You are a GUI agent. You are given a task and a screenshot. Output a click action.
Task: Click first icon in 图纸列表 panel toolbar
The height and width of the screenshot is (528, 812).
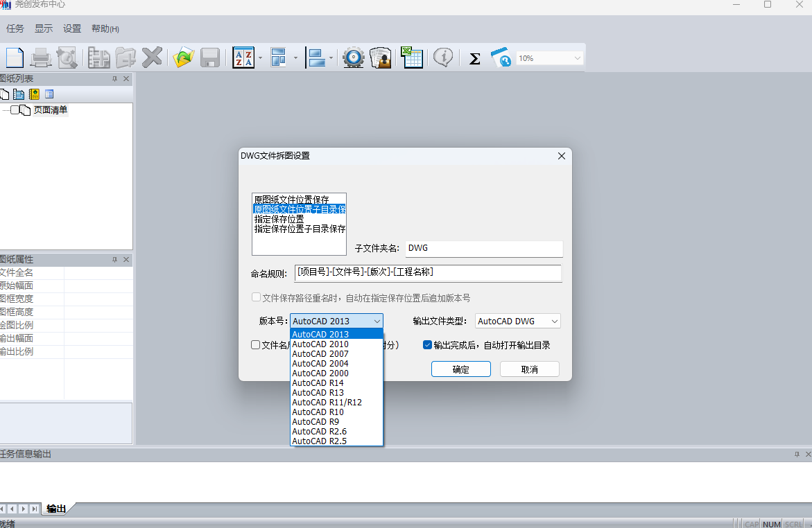[x=5, y=94]
